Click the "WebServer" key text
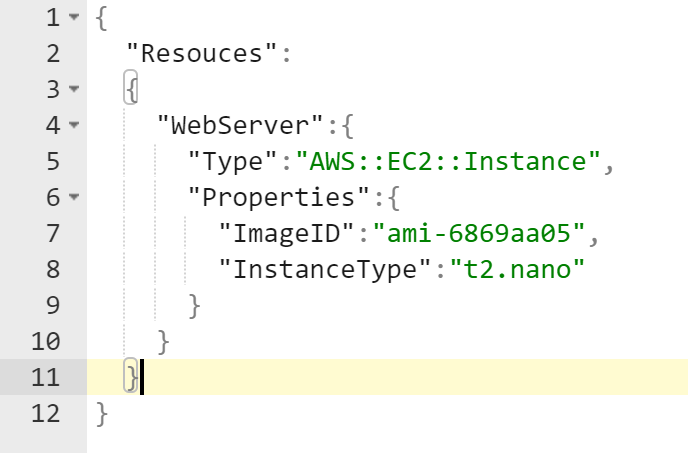This screenshot has width=688, height=453. [x=240, y=126]
